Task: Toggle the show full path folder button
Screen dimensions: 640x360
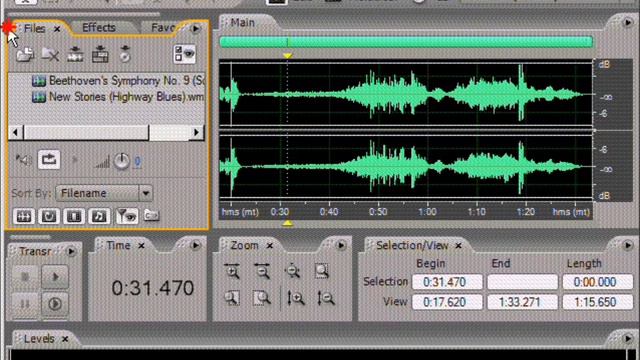Action: pos(151,215)
